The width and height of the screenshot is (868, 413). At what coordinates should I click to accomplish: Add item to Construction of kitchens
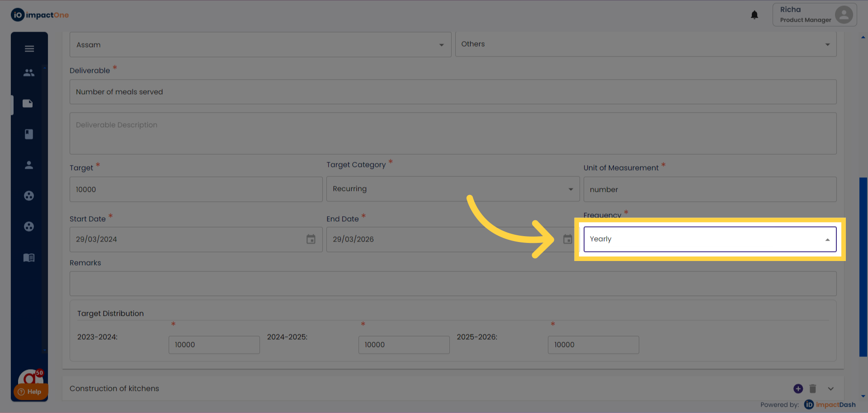click(798, 389)
